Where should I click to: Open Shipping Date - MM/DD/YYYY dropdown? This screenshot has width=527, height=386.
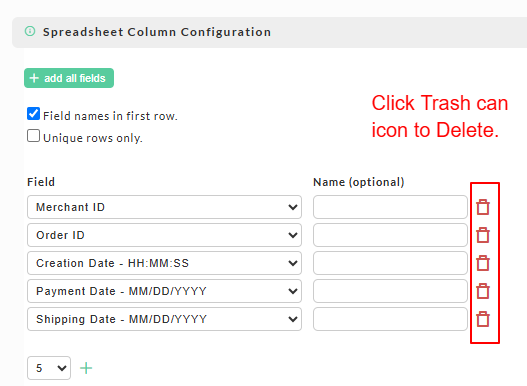(x=164, y=319)
